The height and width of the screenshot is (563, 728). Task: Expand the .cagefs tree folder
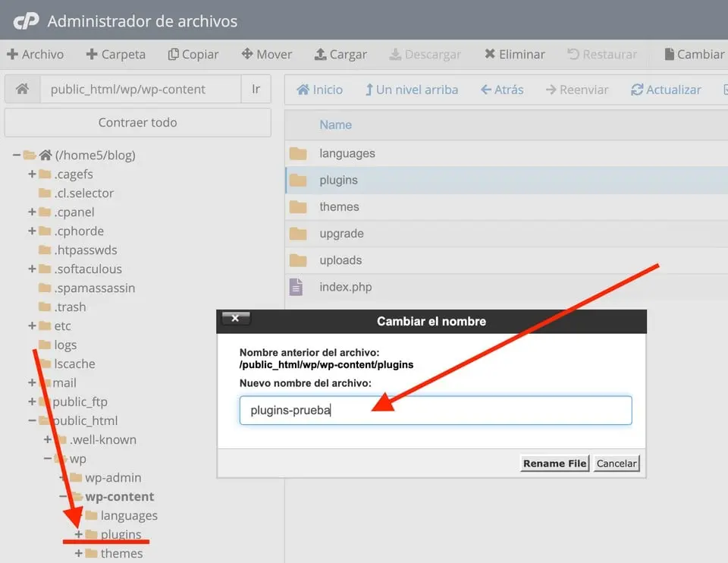tap(32, 174)
